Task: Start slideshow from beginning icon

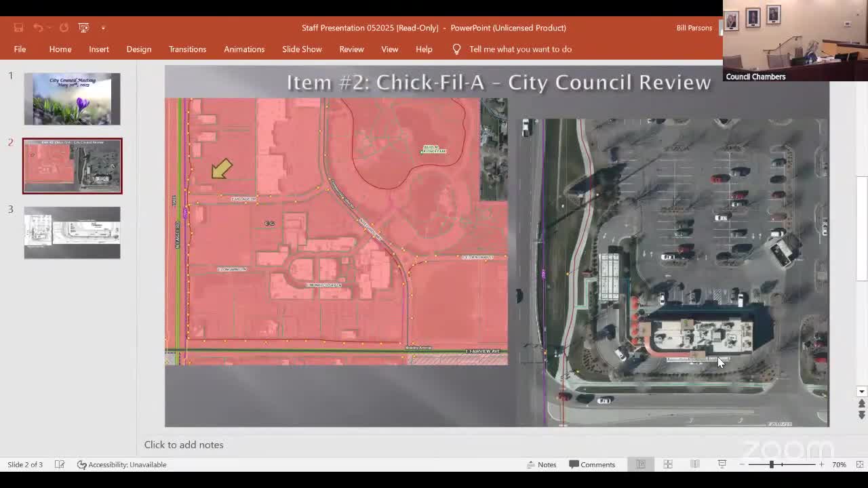Action: [x=83, y=28]
